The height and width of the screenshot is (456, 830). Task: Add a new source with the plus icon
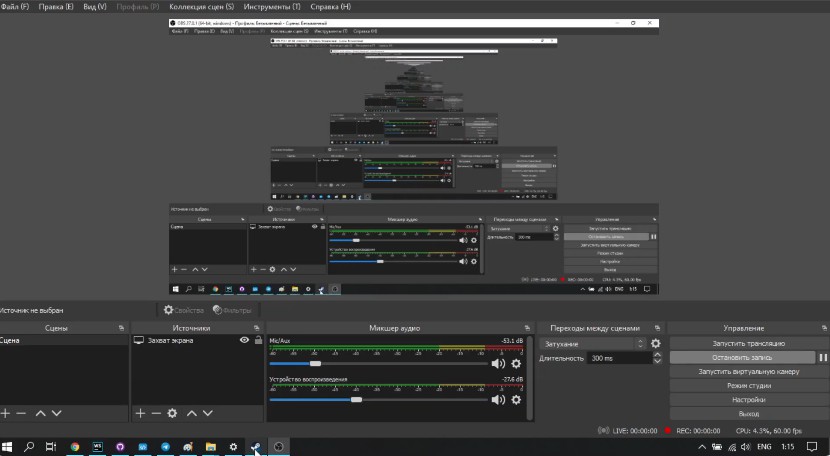pos(140,412)
